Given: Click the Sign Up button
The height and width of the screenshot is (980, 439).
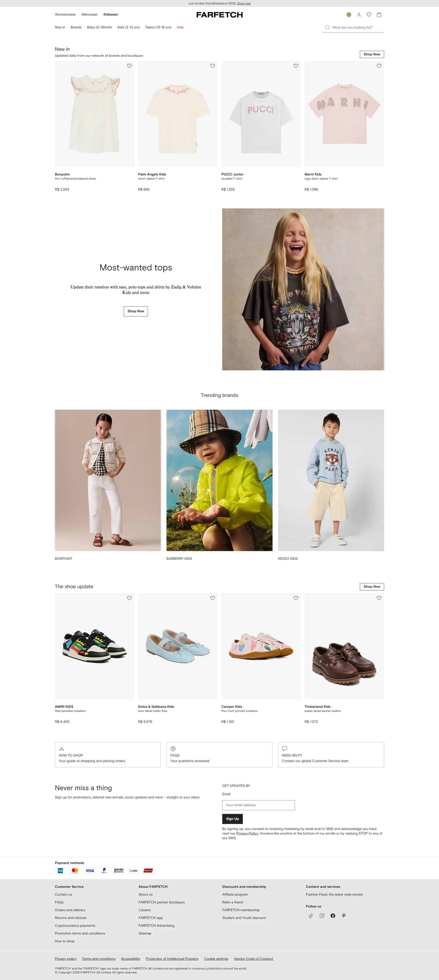Looking at the screenshot, I should 232,819.
